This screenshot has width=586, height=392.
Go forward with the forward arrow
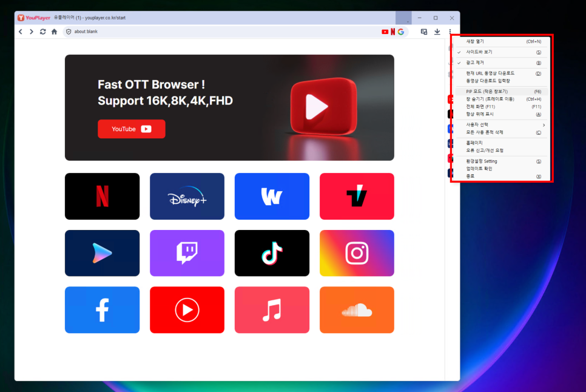pos(32,32)
